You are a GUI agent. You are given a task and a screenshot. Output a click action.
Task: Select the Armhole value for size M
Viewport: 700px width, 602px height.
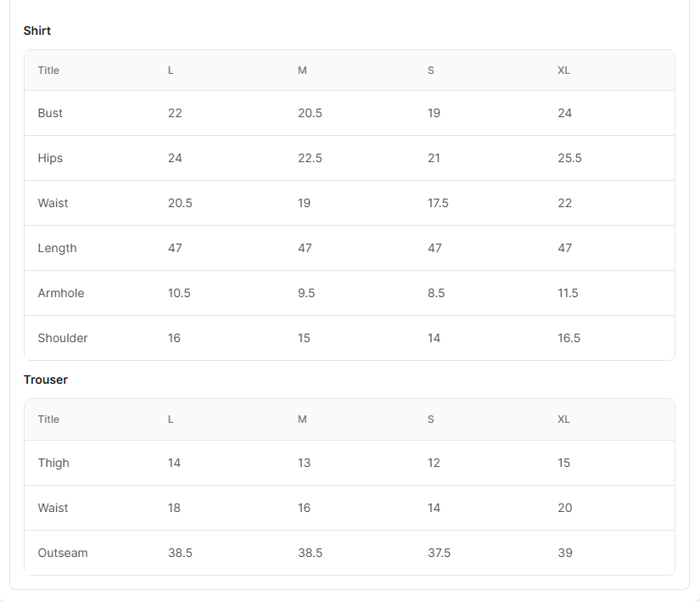click(x=306, y=293)
